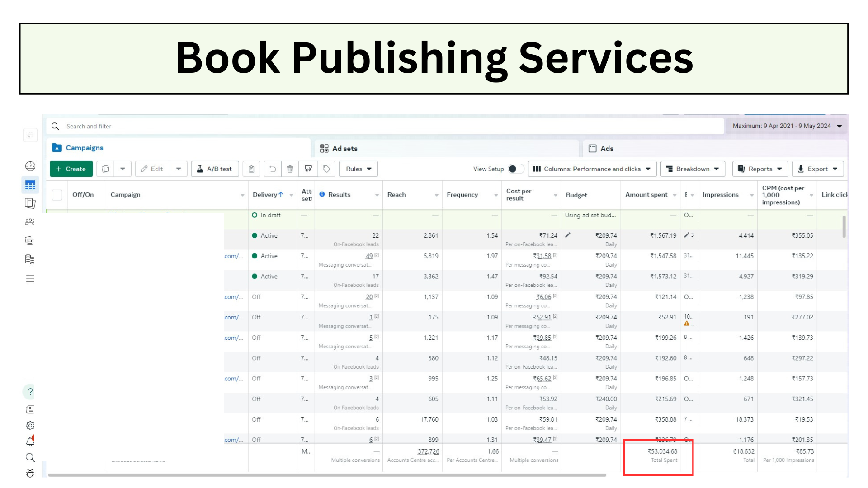
Task: Toggle the View Setup switch
Action: (515, 169)
